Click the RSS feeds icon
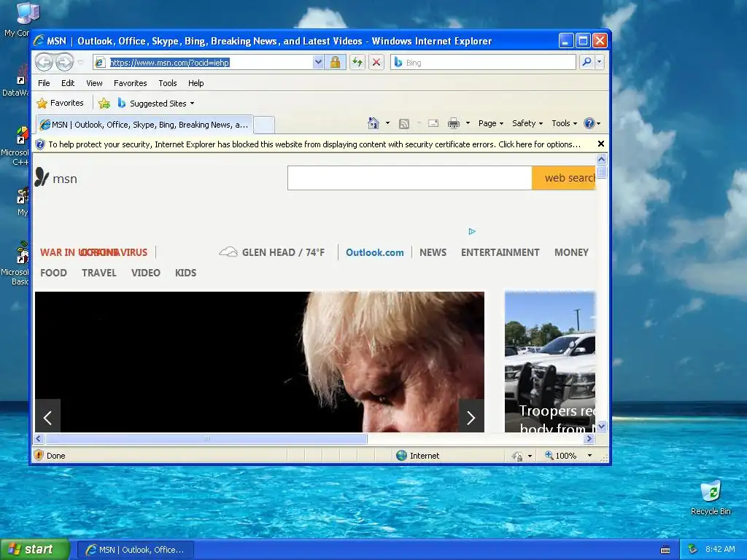This screenshot has height=560, width=747. coord(404,124)
